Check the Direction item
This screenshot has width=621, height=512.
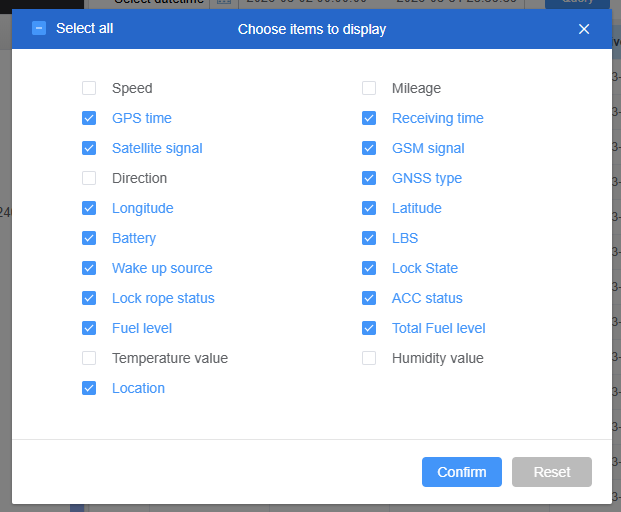(89, 178)
